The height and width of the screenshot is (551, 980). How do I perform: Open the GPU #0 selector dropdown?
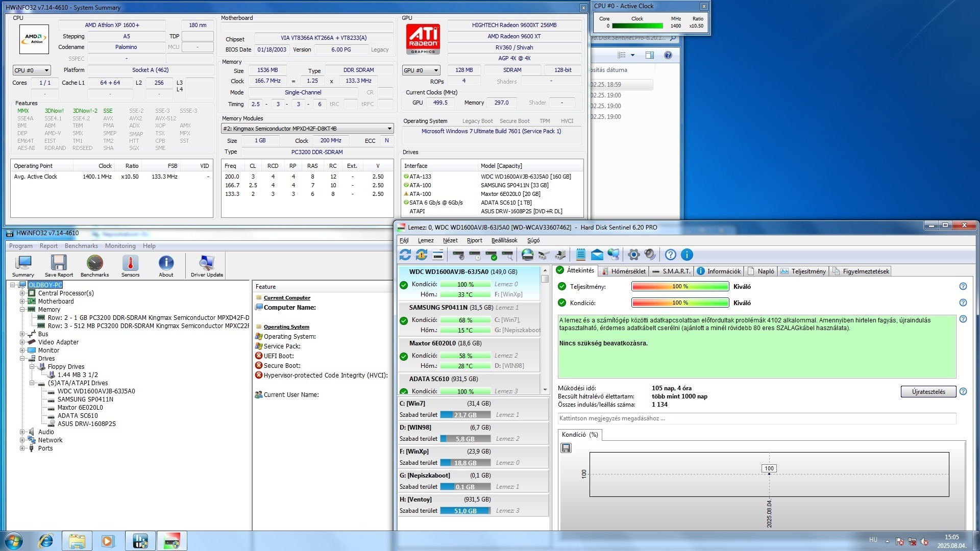pos(421,70)
